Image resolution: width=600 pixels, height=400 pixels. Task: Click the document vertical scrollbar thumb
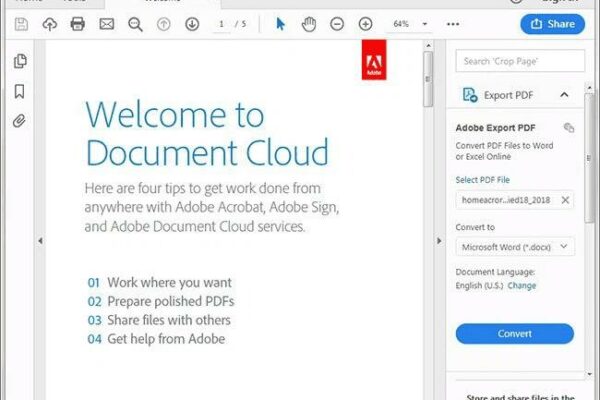(x=428, y=79)
